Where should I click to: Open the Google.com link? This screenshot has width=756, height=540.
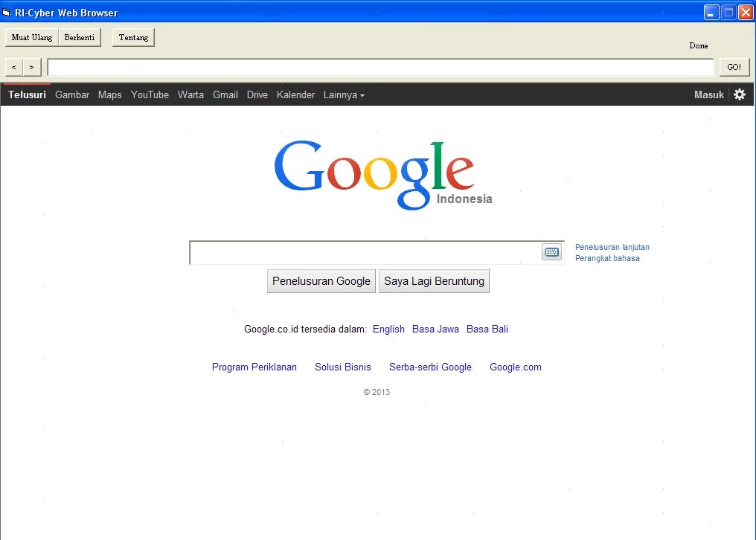tap(516, 367)
